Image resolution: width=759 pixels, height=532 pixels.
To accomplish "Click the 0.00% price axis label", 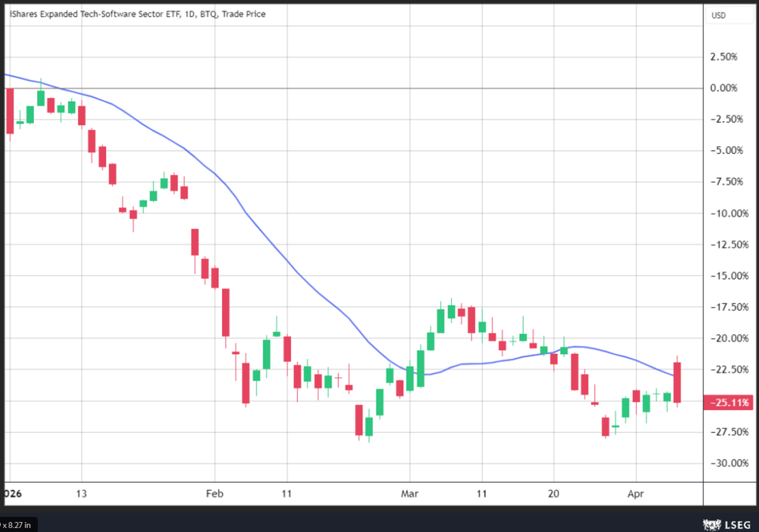I will pos(724,88).
